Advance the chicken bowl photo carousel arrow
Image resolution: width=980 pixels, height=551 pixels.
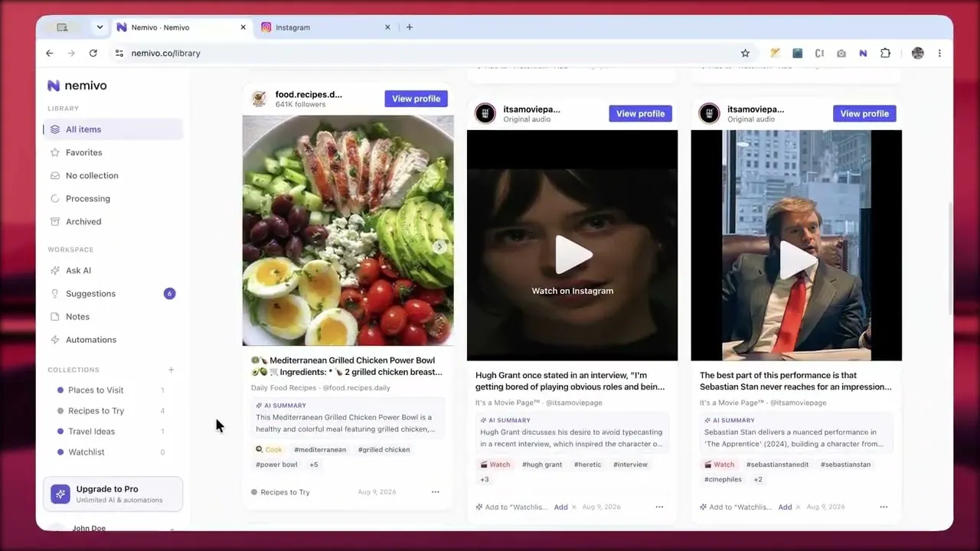(x=439, y=246)
